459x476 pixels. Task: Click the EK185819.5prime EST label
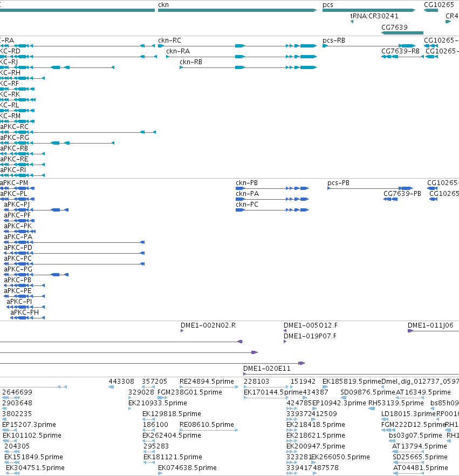[352, 382]
